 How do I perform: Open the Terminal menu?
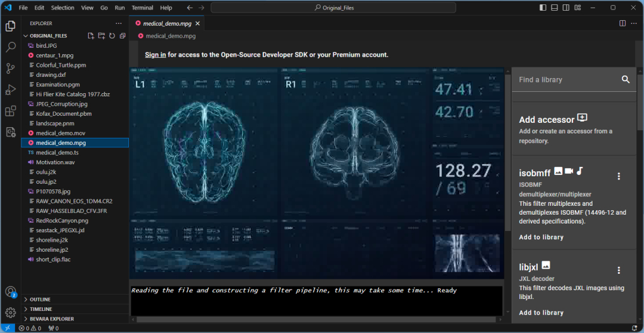click(142, 8)
